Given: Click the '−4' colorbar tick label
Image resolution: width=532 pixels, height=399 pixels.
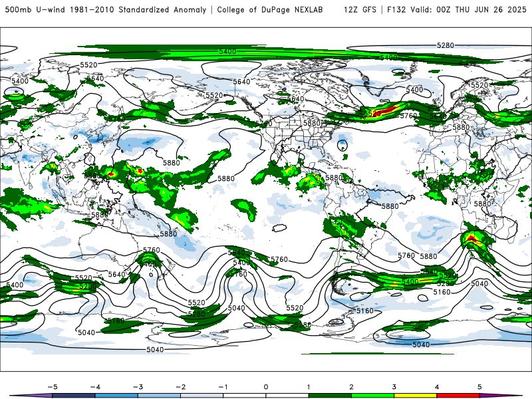Looking at the screenshot, I should click(x=95, y=387).
